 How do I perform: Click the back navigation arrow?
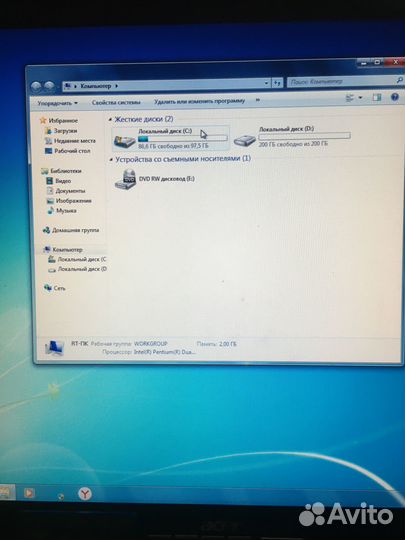pos(36,86)
